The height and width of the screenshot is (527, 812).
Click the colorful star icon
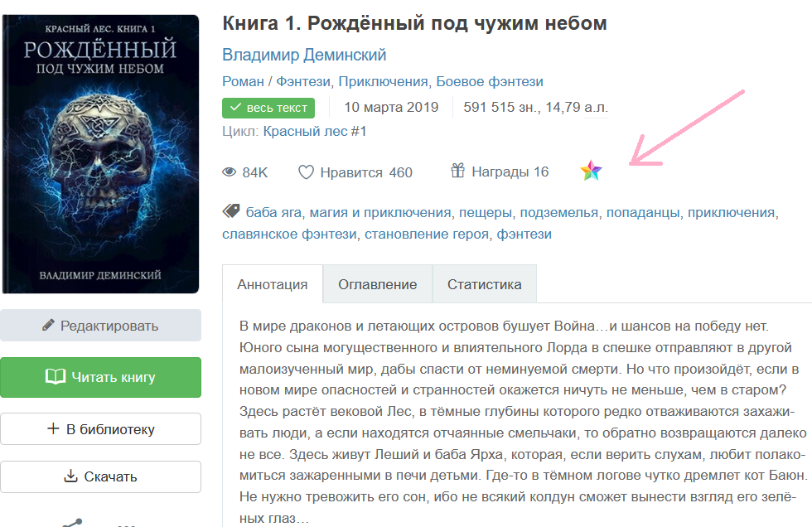591,171
